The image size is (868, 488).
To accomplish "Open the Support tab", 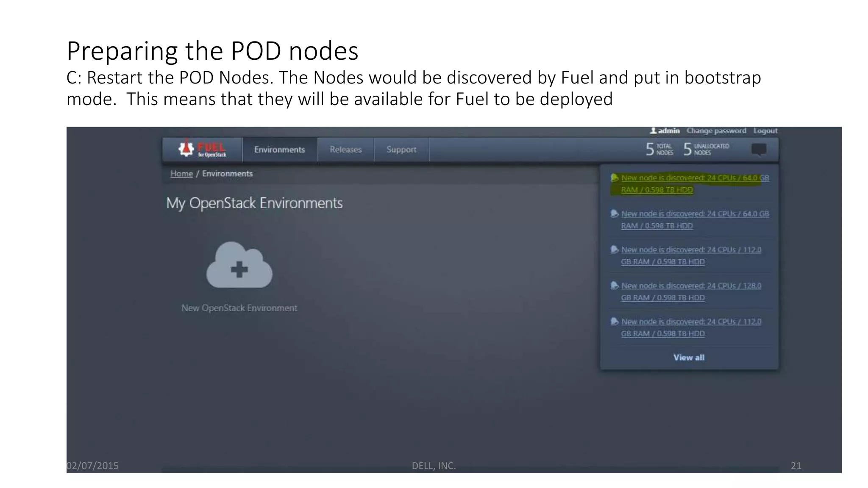I will click(x=401, y=150).
